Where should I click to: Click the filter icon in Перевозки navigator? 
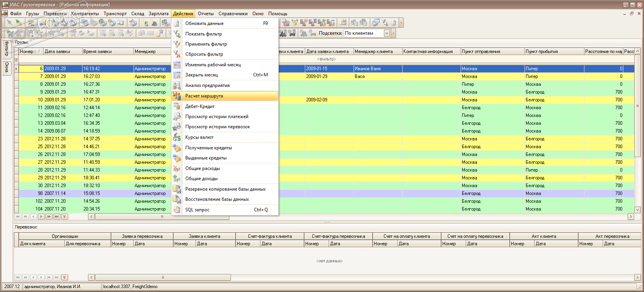pos(65,278)
